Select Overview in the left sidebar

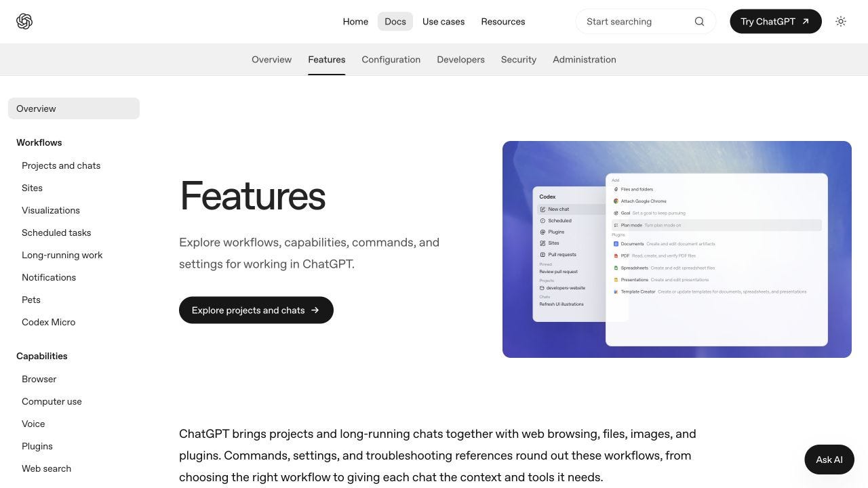pyautogui.click(x=74, y=108)
